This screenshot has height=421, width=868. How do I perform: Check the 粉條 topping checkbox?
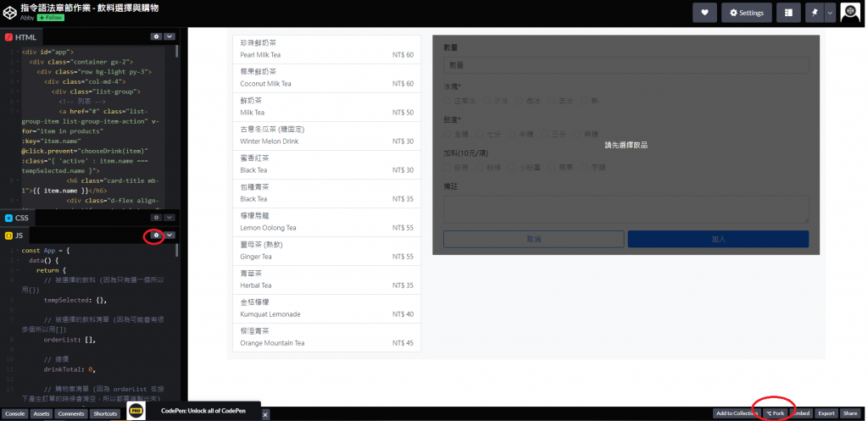point(480,167)
